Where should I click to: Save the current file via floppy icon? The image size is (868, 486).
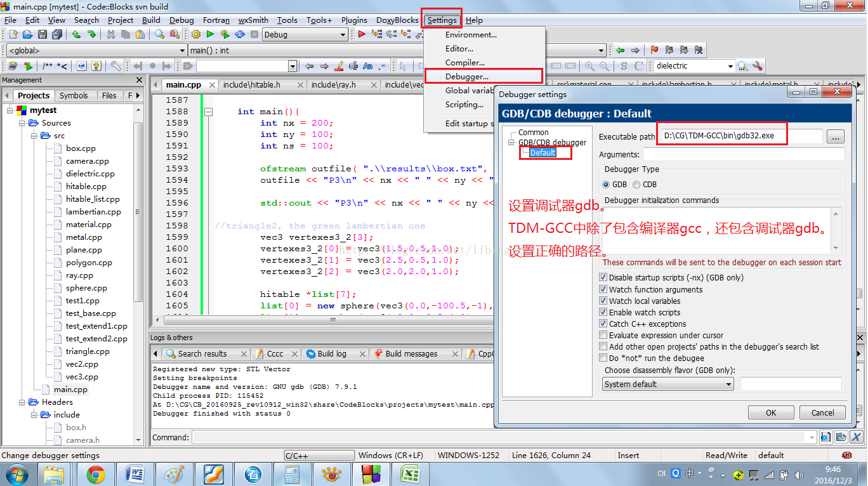point(43,34)
